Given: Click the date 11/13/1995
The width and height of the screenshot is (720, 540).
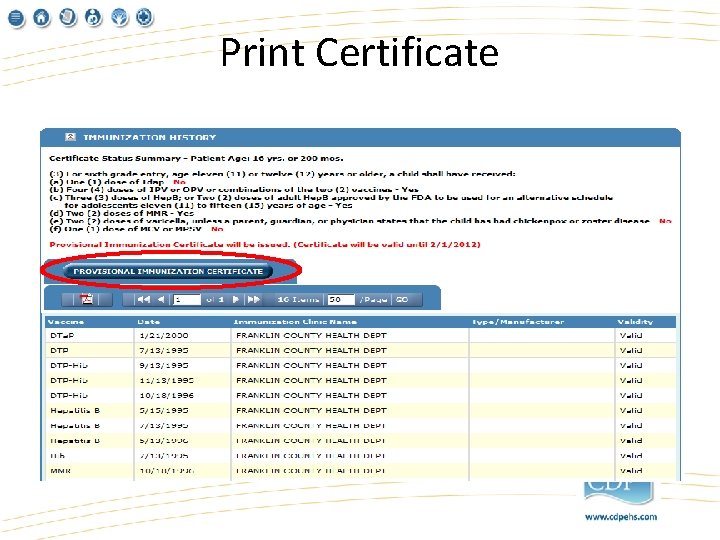Looking at the screenshot, I should [x=167, y=380].
